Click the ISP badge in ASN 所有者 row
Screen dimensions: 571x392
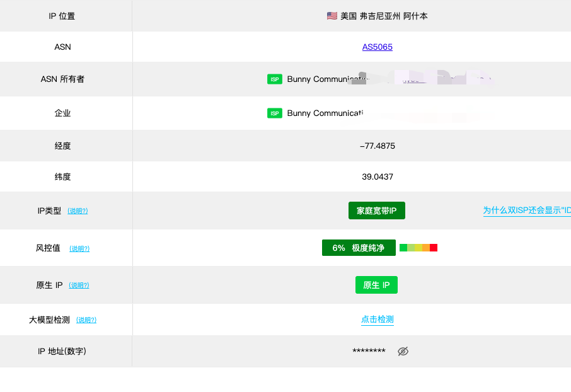(275, 79)
